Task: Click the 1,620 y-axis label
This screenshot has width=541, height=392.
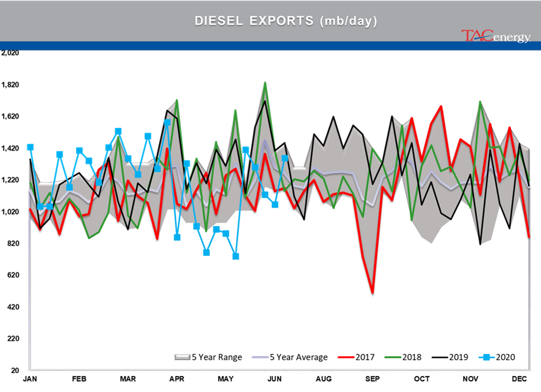Action: click(x=10, y=116)
